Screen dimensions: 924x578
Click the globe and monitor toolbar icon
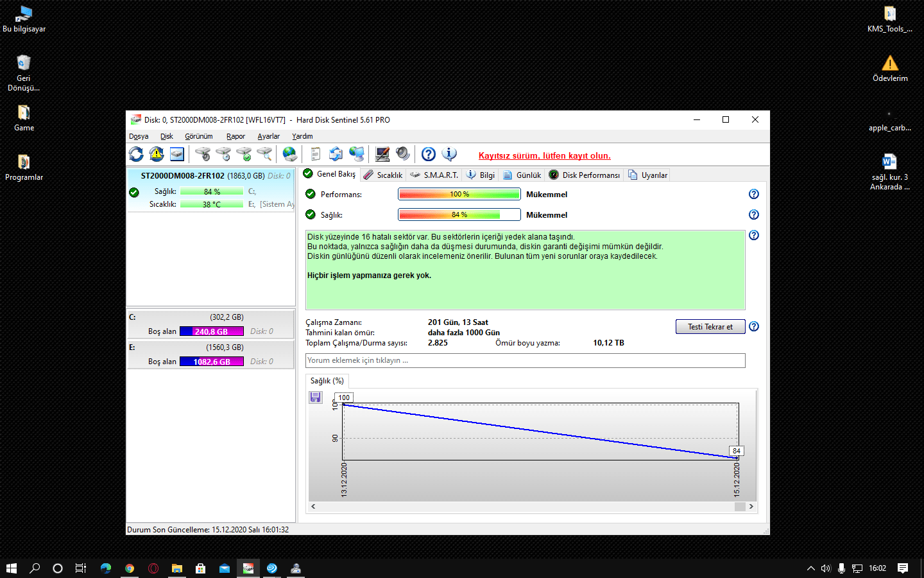(x=356, y=154)
